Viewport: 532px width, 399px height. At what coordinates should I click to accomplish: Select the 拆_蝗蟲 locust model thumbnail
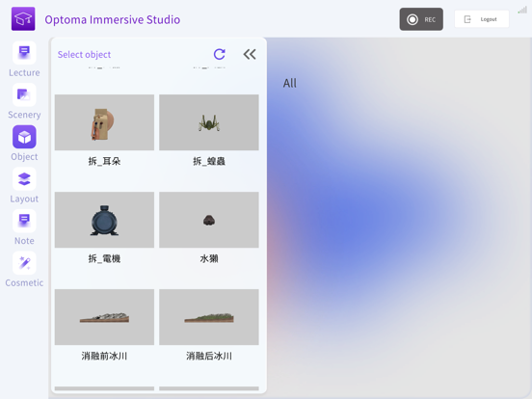point(209,122)
